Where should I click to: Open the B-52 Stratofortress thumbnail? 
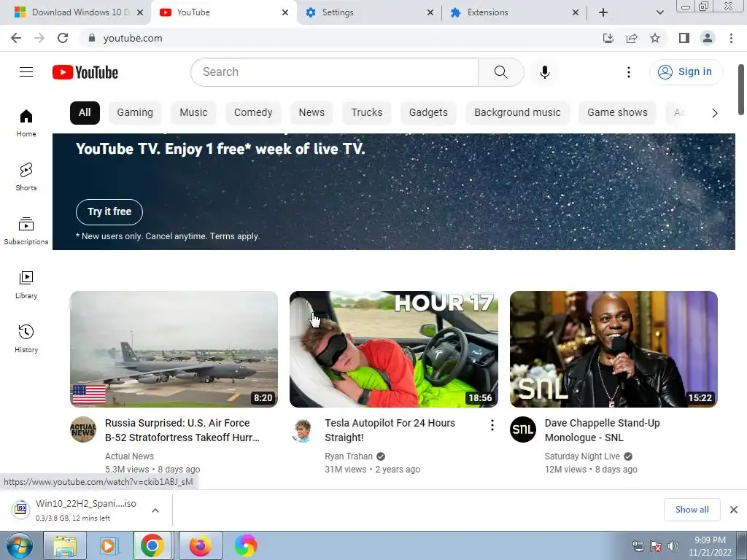coord(174,349)
